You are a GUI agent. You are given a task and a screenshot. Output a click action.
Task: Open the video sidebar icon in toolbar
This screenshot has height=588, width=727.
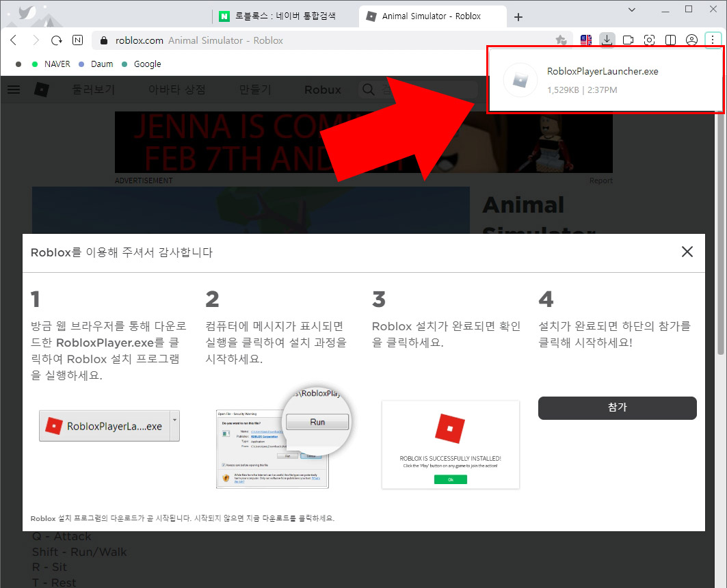(628, 40)
